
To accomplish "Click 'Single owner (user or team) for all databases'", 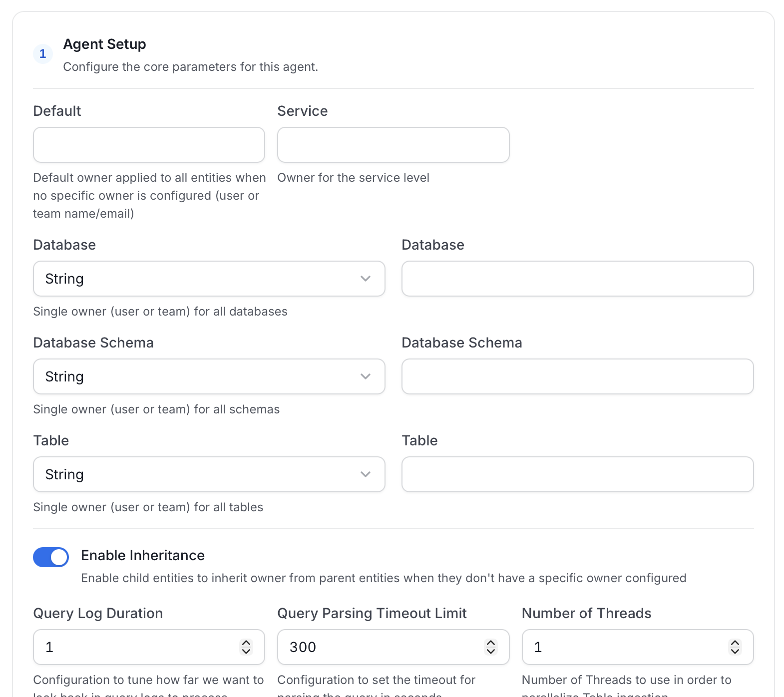I will (160, 312).
